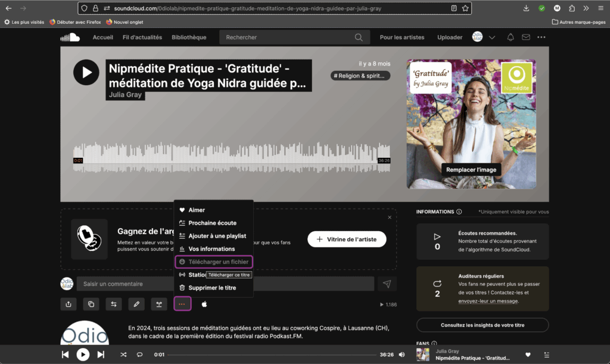
Task: Expand the profile avatar dropdown chevron
Action: tap(492, 38)
